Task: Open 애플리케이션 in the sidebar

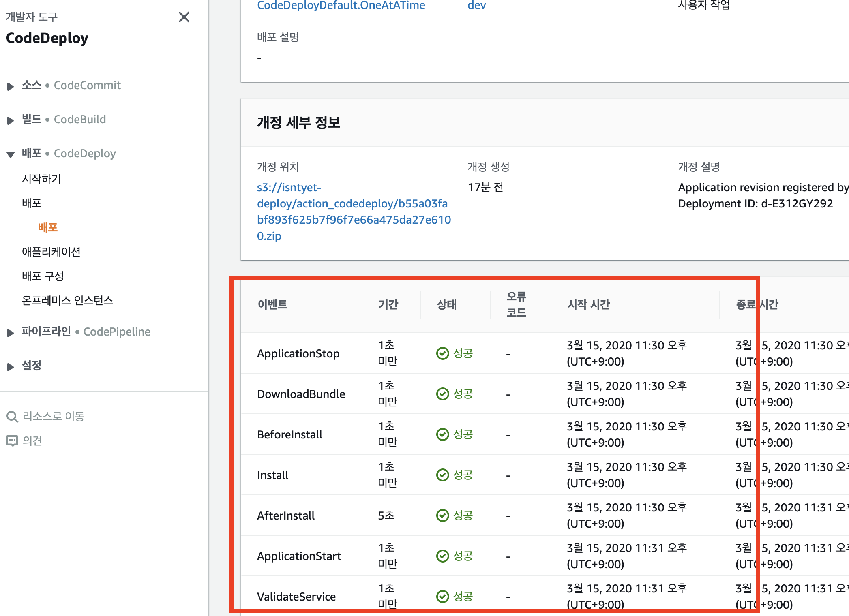Action: pyautogui.click(x=51, y=252)
